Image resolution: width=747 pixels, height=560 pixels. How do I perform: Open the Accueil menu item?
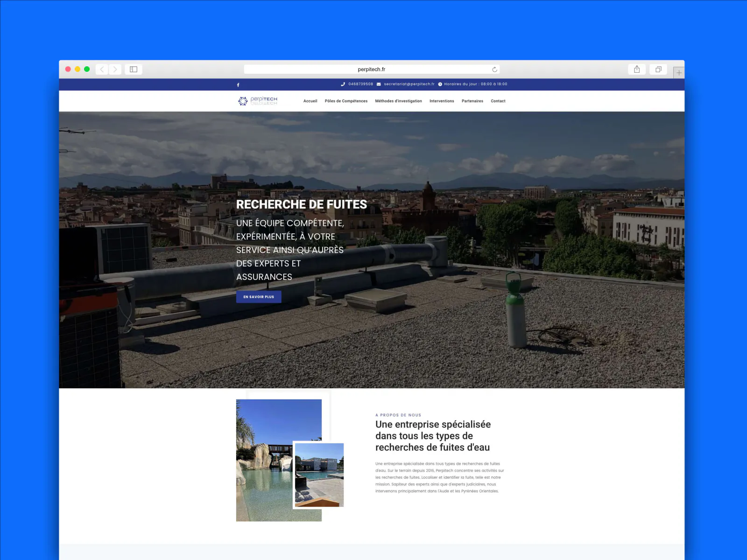(310, 101)
